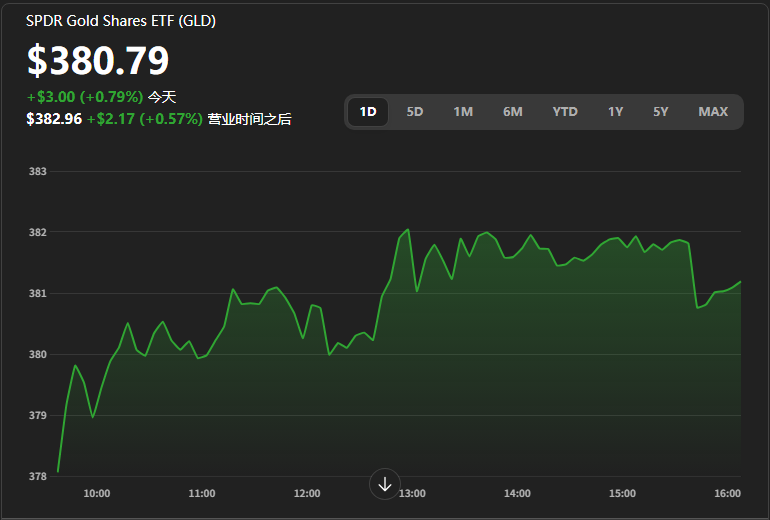Select the YTD range tab
The image size is (770, 520).
[x=565, y=112]
